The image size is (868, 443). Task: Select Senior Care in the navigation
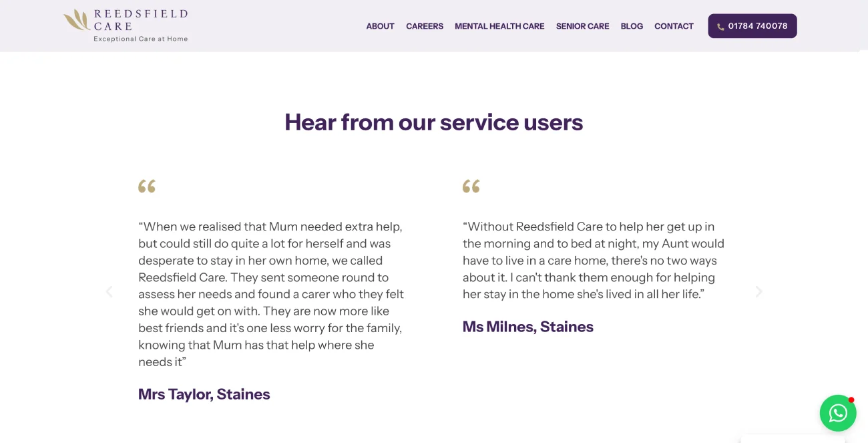click(582, 26)
